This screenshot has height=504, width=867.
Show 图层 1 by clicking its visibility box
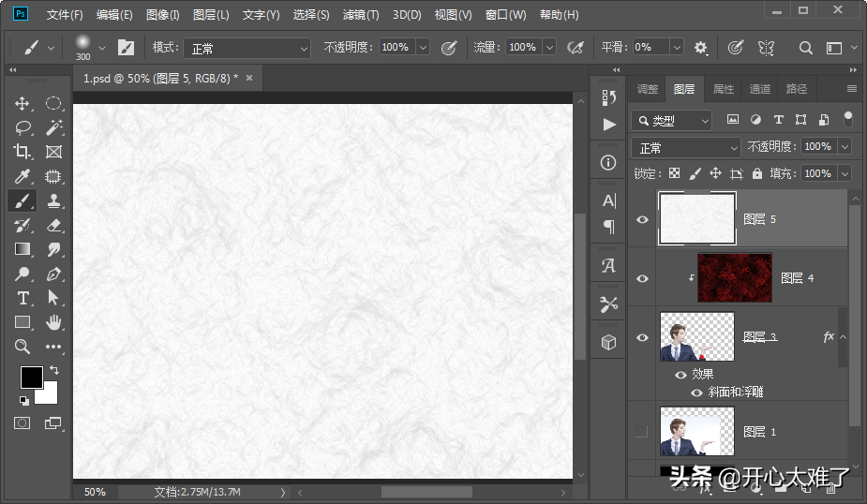[642, 431]
